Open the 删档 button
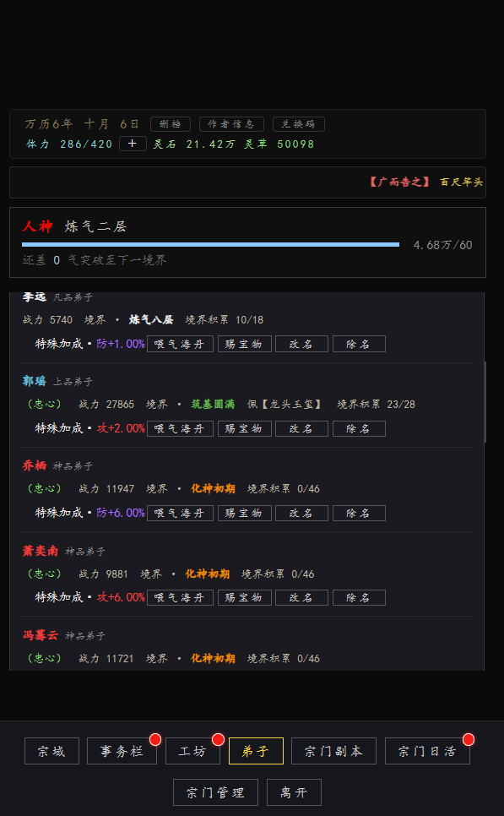The width and height of the screenshot is (504, 816). click(x=171, y=124)
